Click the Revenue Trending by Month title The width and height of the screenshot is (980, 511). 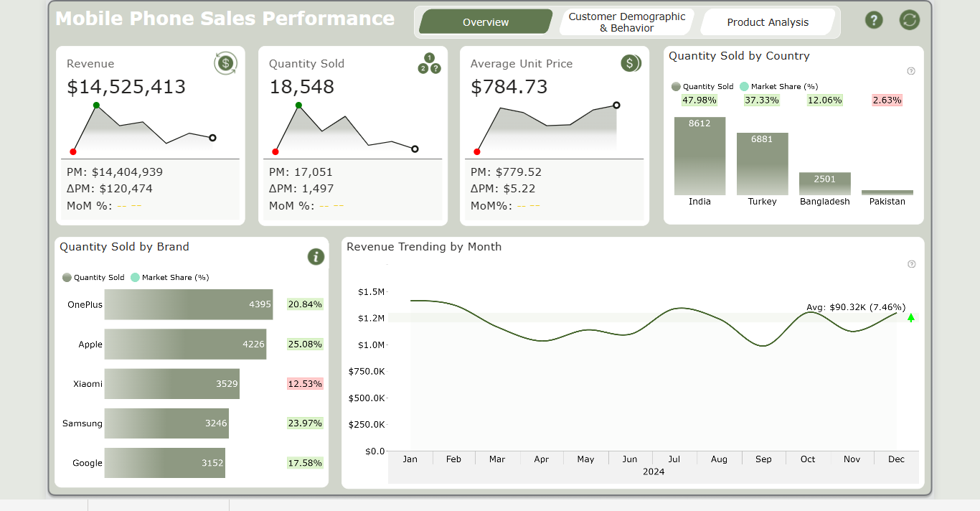click(424, 247)
